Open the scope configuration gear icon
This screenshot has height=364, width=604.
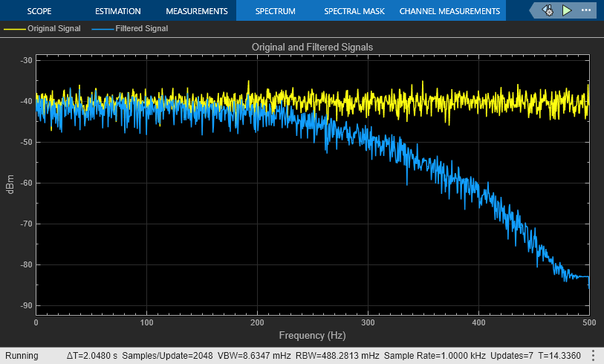pyautogui.click(x=548, y=10)
